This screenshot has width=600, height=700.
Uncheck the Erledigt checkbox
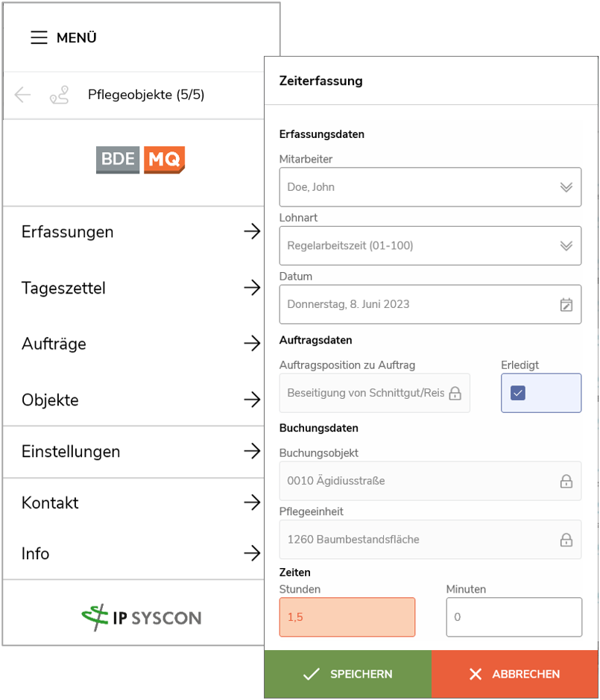pyautogui.click(x=519, y=393)
